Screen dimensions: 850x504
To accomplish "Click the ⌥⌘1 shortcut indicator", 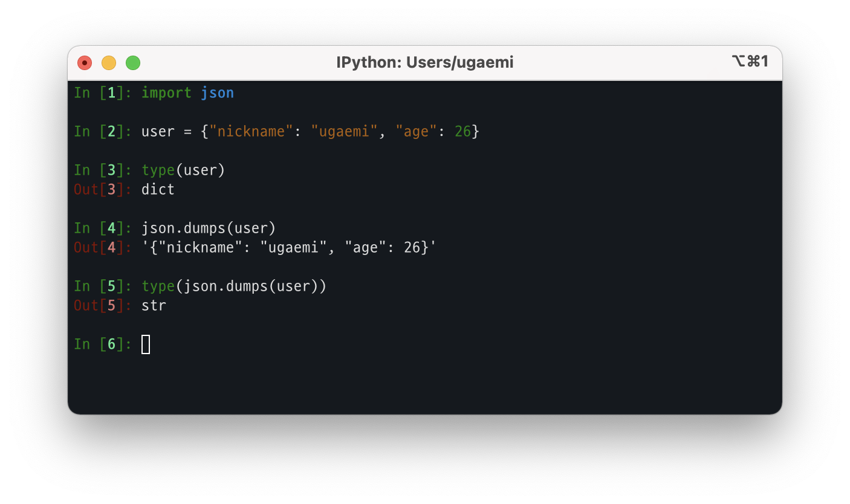I will pos(750,62).
